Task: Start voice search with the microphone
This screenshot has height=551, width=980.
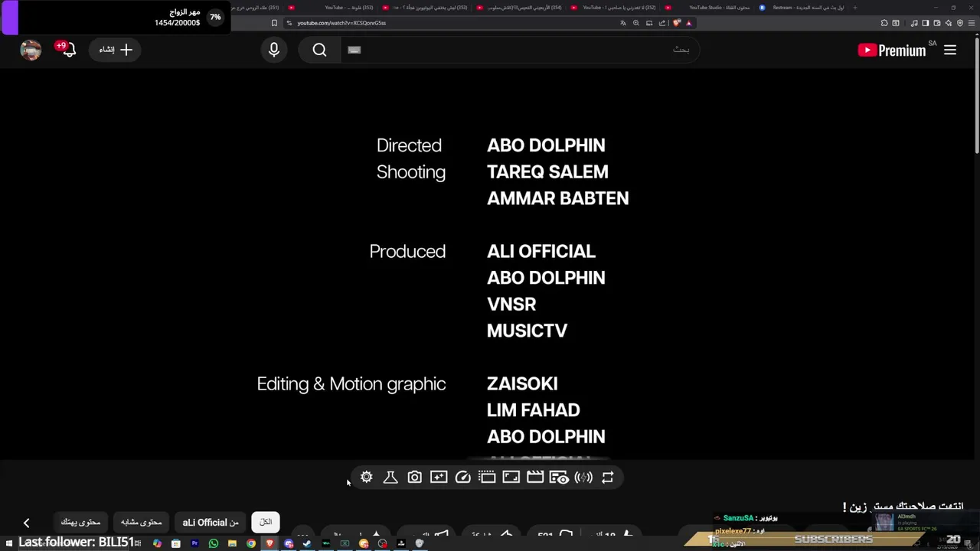Action: tap(274, 50)
